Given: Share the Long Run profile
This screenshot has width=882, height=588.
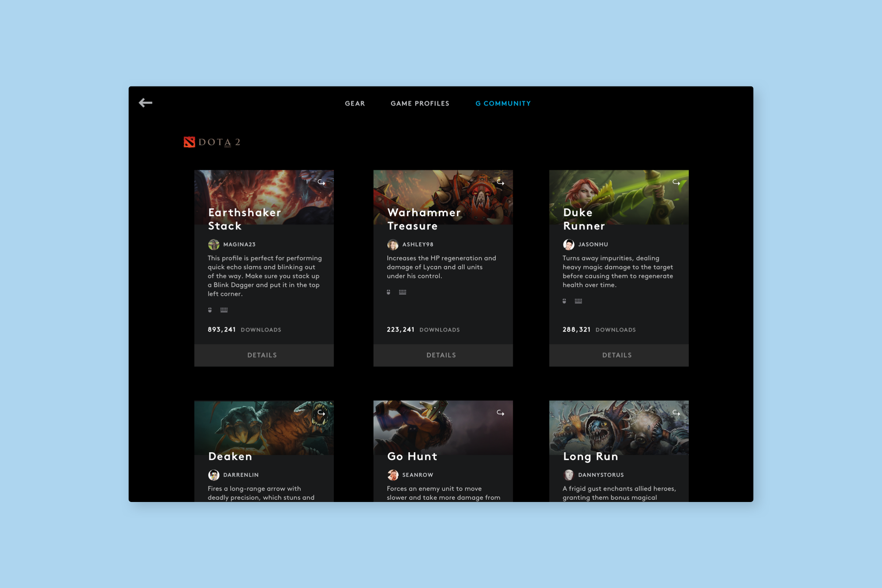Looking at the screenshot, I should point(676,413).
